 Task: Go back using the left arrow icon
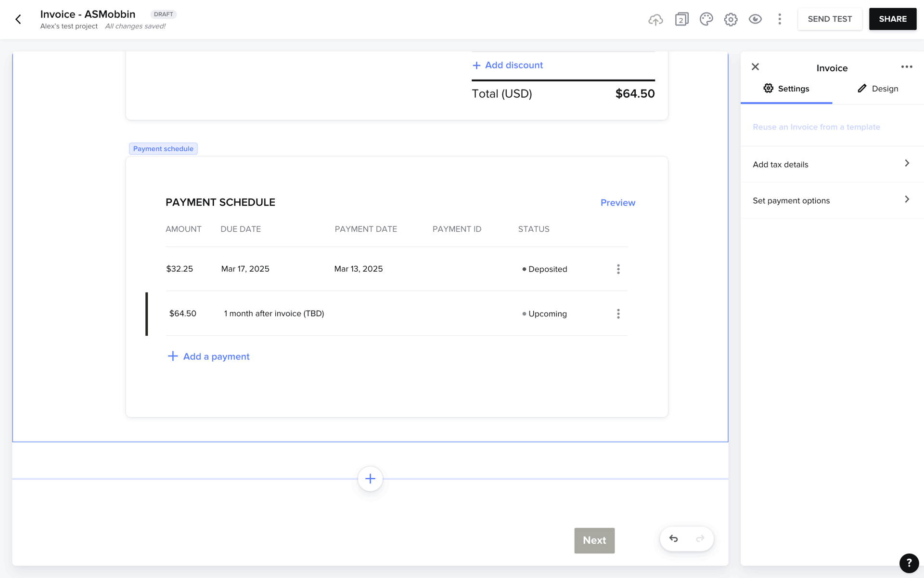pyautogui.click(x=18, y=19)
